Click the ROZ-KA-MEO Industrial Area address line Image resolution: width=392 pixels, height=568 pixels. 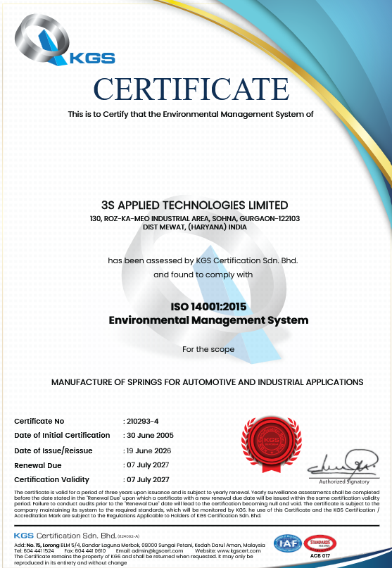pyautogui.click(x=195, y=218)
